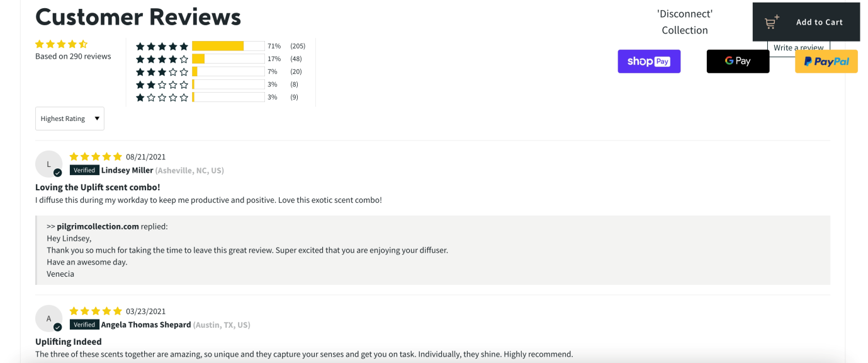Click Angela Thomas Shepard's avatar circle with A
Viewport: 868px width, 363px height.
pyautogui.click(x=48, y=318)
